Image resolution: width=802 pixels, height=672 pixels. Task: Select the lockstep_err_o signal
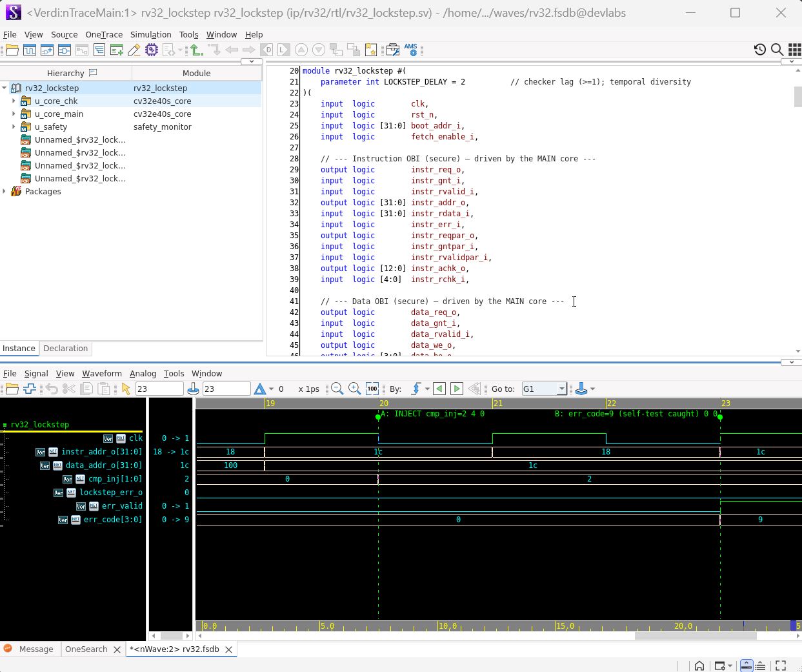point(111,492)
